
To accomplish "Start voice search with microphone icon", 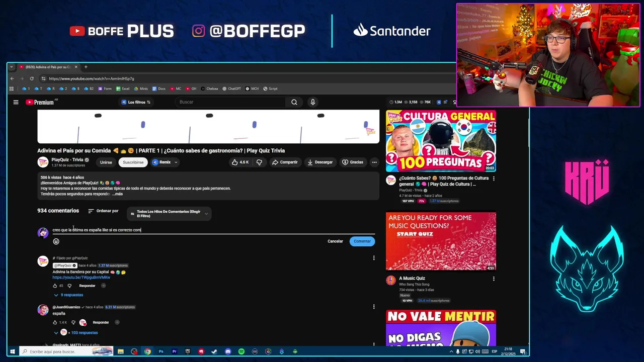I will (312, 102).
